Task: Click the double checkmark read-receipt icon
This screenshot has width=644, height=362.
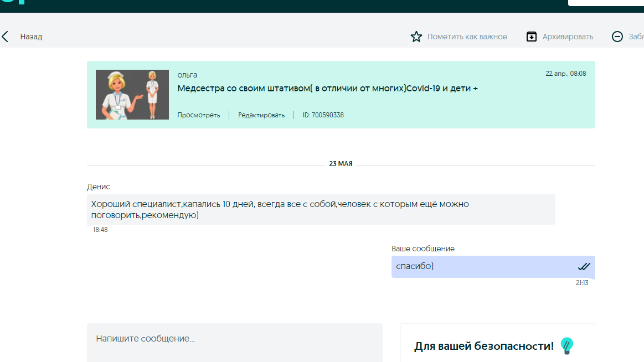Action: (584, 267)
